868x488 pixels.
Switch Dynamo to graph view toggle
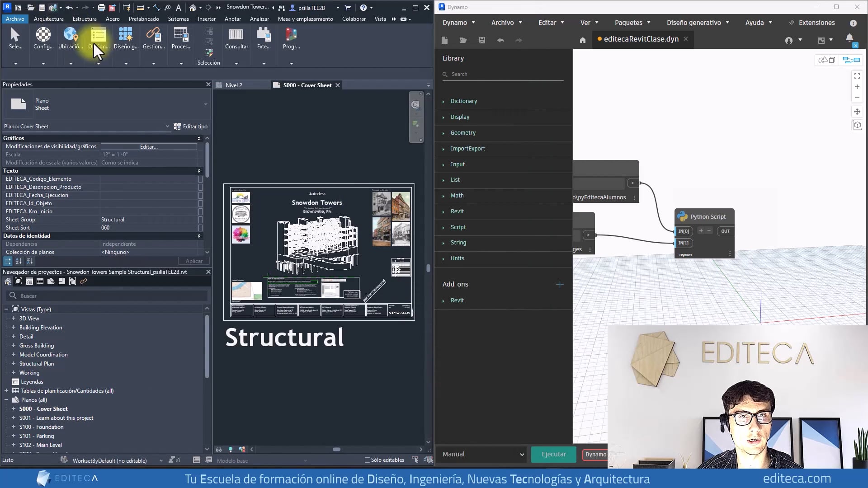point(851,60)
